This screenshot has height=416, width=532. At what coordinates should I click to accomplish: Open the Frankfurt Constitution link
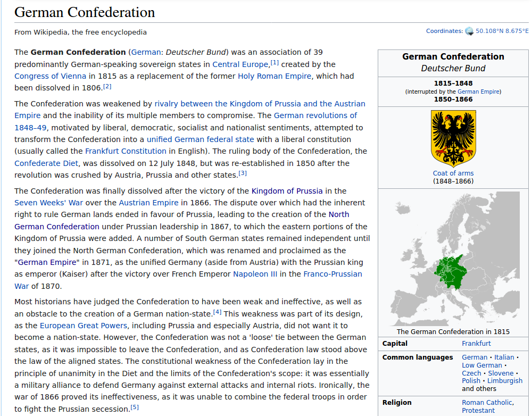(126, 151)
